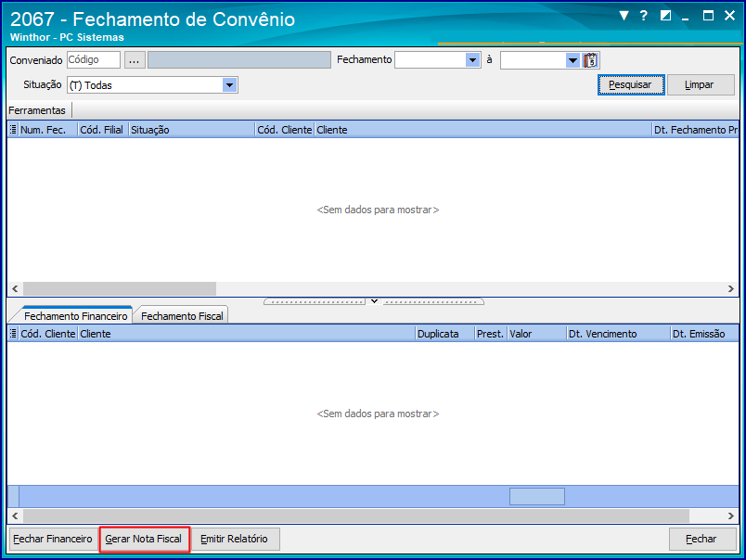Click the Dt. Fechamento column header
Image resolution: width=746 pixels, height=560 pixels.
(x=695, y=129)
